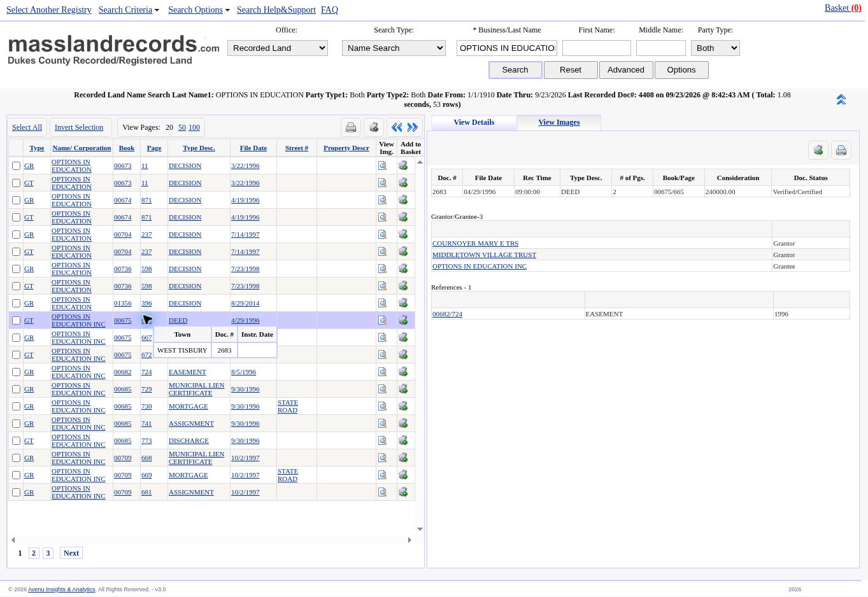The image size is (868, 597).
Task: Open reference 00682/724 EASEMENT link
Action: 447,314
